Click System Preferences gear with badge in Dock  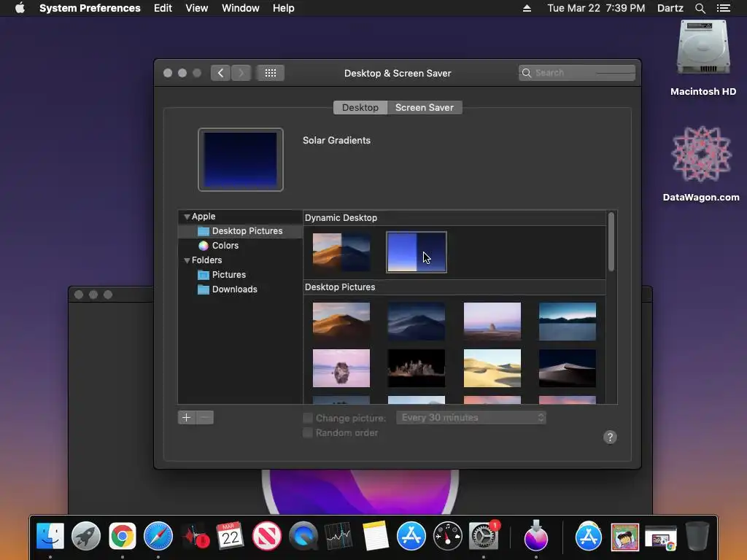(x=484, y=536)
